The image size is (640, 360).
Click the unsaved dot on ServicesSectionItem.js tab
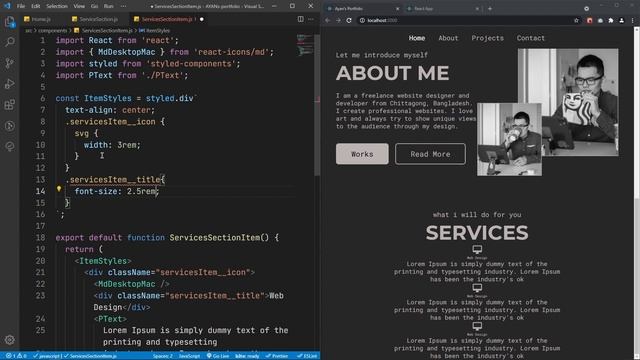coord(202,19)
